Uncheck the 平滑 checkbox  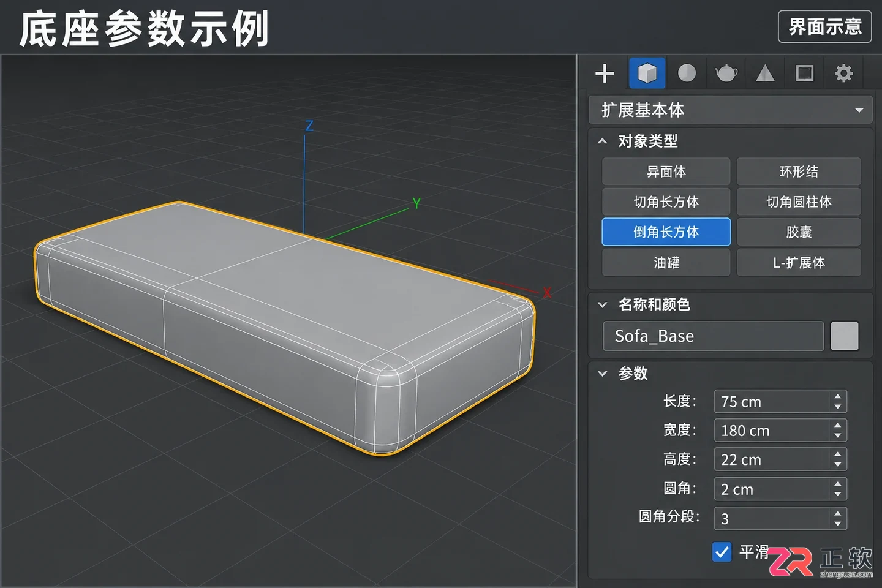[x=722, y=552]
